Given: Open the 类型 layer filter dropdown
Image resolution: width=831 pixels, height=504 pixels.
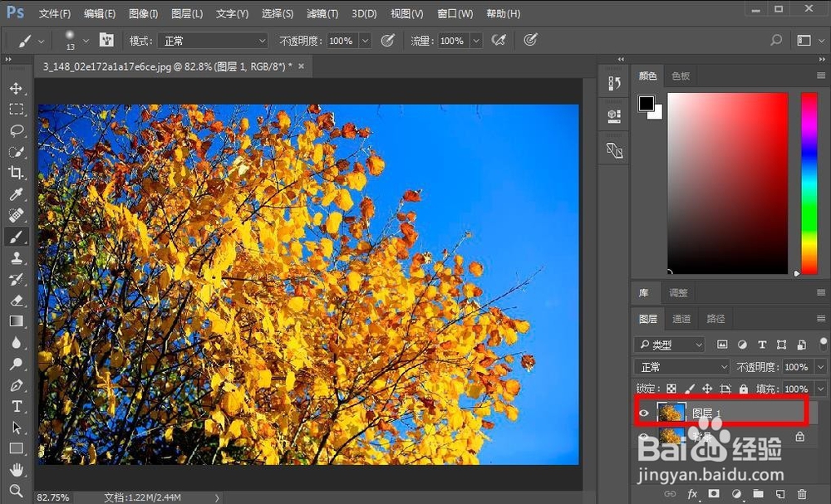Looking at the screenshot, I should click(669, 345).
